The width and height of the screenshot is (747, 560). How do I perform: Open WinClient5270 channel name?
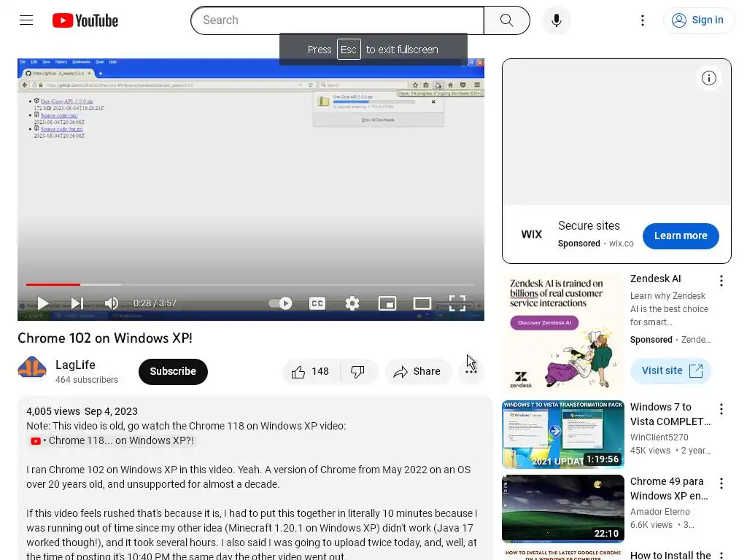point(659,437)
